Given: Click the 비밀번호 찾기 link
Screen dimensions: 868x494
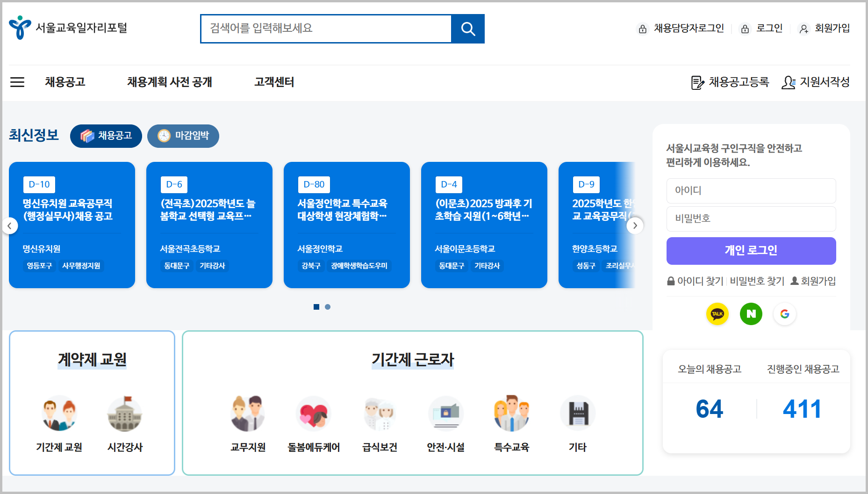Looking at the screenshot, I should coord(757,281).
